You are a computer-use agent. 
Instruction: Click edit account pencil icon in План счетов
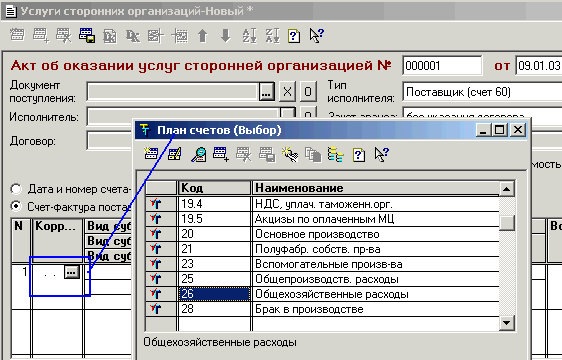pyautogui.click(x=175, y=155)
